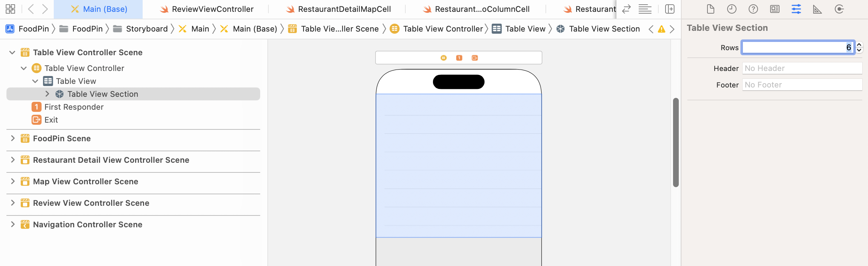Click the Header text field

click(x=802, y=68)
